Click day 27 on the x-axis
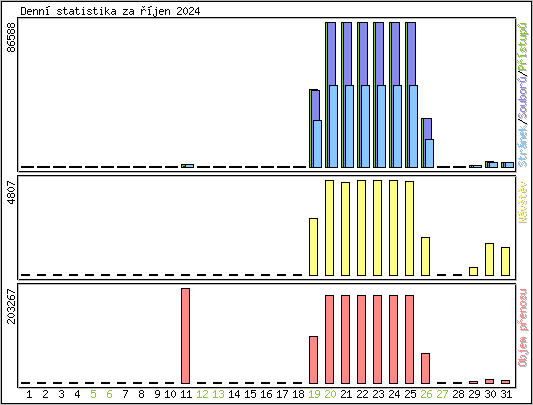The height and width of the screenshot is (405, 533). [x=442, y=394]
